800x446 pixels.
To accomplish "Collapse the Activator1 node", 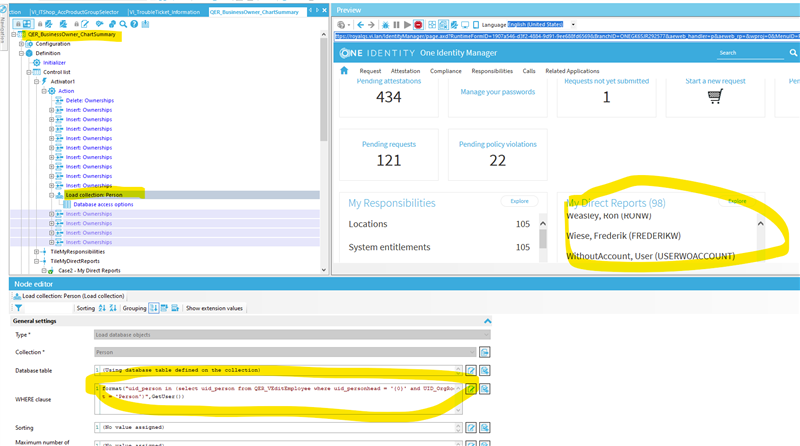I will tap(36, 82).
